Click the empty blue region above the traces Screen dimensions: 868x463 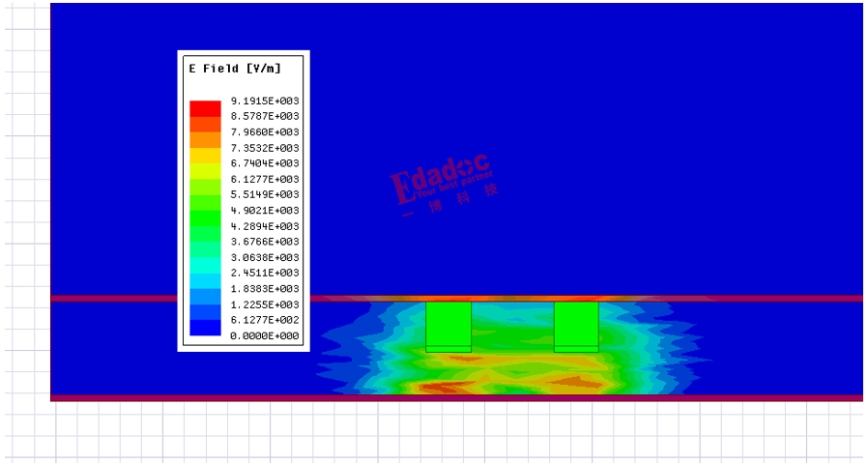(x=628, y=145)
